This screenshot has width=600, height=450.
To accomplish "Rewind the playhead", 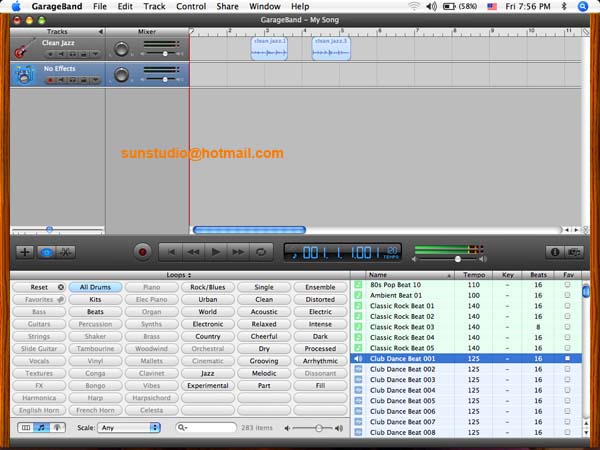I will [193, 252].
